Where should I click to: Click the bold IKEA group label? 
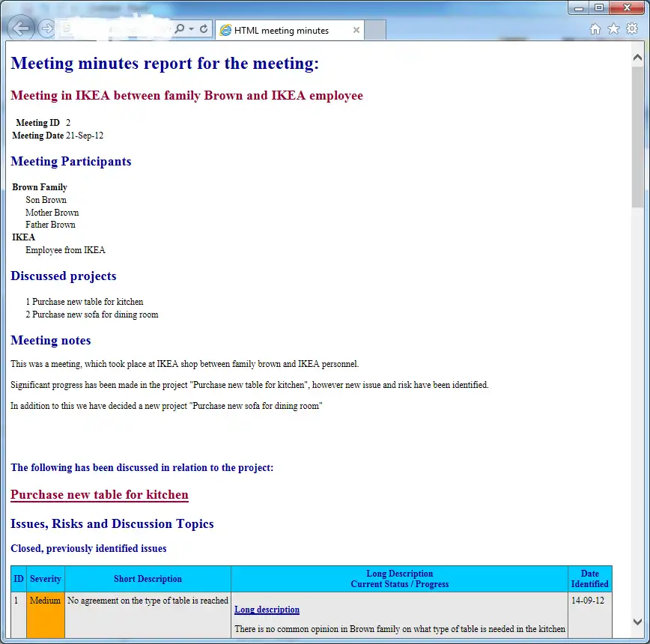click(24, 237)
